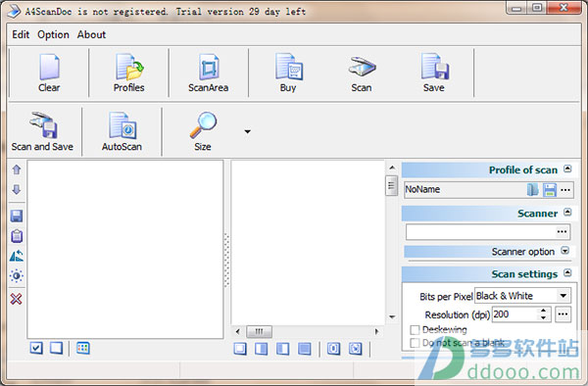Open the About menu
Image resolution: width=588 pixels, height=386 pixels.
(91, 35)
